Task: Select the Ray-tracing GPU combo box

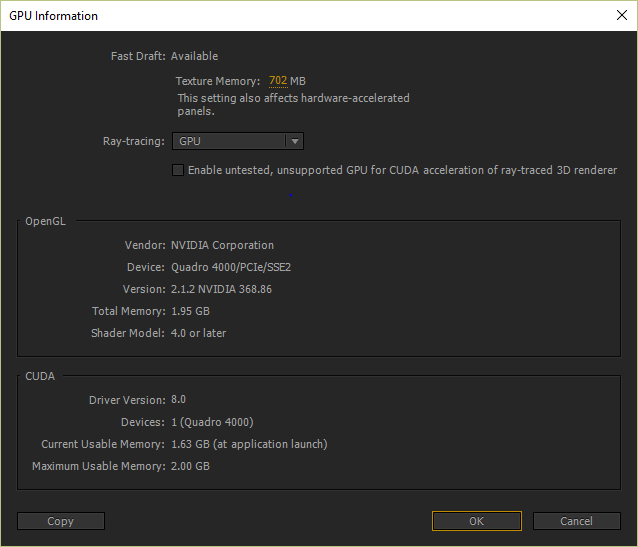Action: tap(238, 141)
